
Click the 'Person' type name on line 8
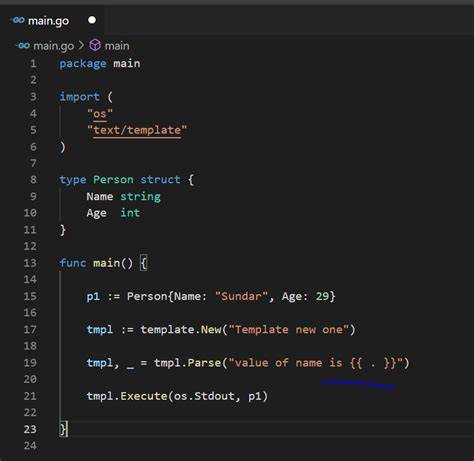coord(113,180)
